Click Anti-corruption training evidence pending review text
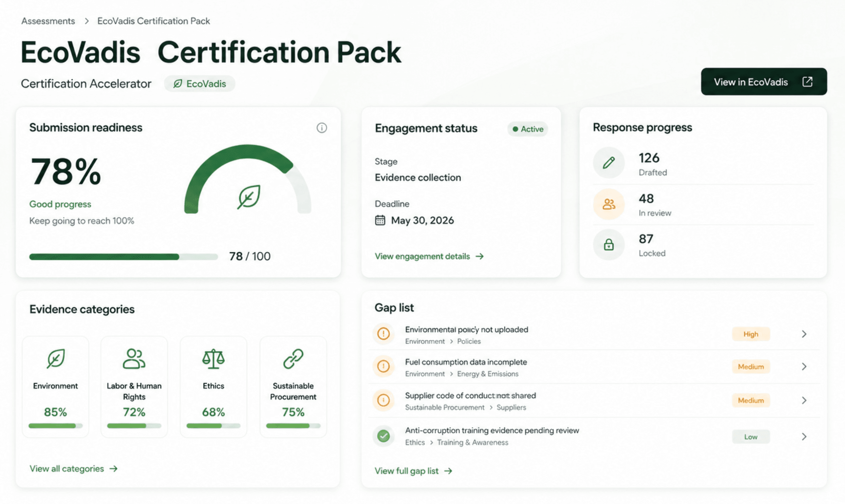The image size is (845, 504). (x=492, y=430)
